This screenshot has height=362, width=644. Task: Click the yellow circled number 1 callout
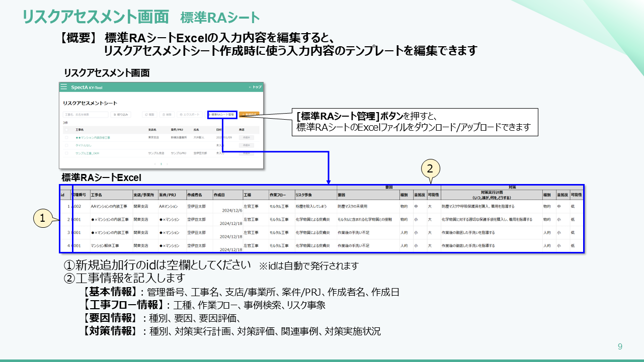43,218
